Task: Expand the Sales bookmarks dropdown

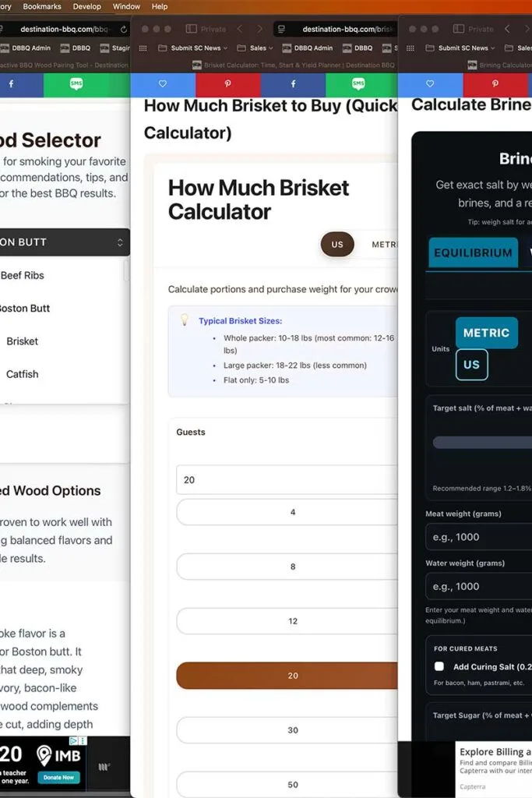Action: pos(258,48)
